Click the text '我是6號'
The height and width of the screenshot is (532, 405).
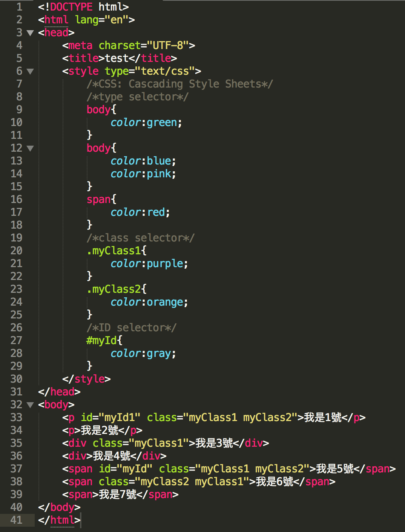click(275, 481)
